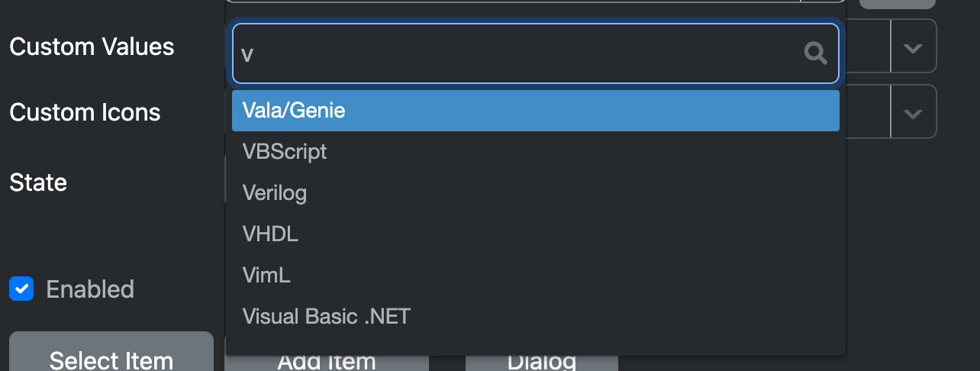Screen dimensions: 980x371
Task: Select VHDL in the dropdown results
Action: click(x=535, y=234)
